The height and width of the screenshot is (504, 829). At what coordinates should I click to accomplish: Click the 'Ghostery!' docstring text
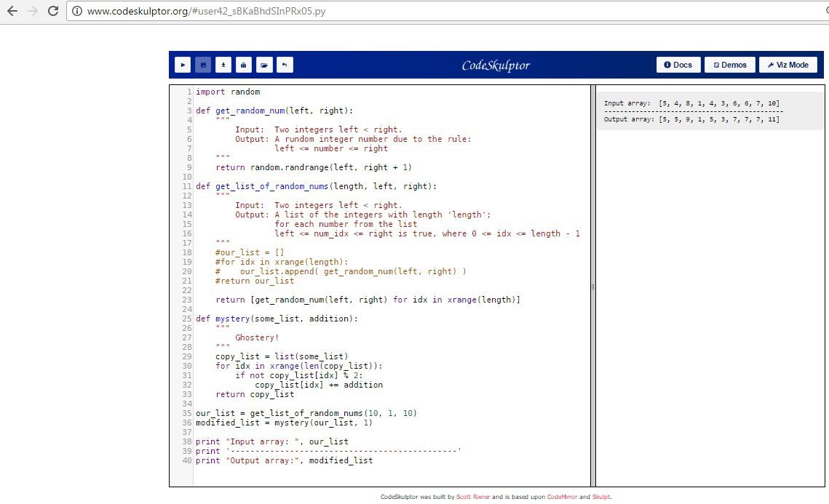coord(257,337)
